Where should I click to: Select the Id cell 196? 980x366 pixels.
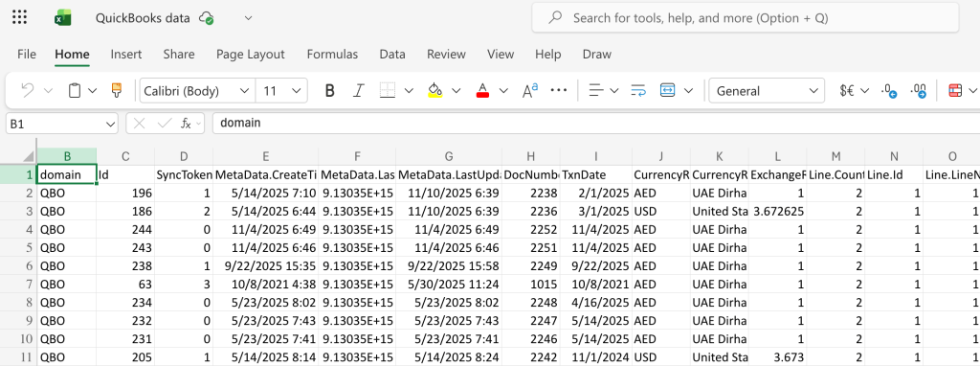(x=125, y=193)
